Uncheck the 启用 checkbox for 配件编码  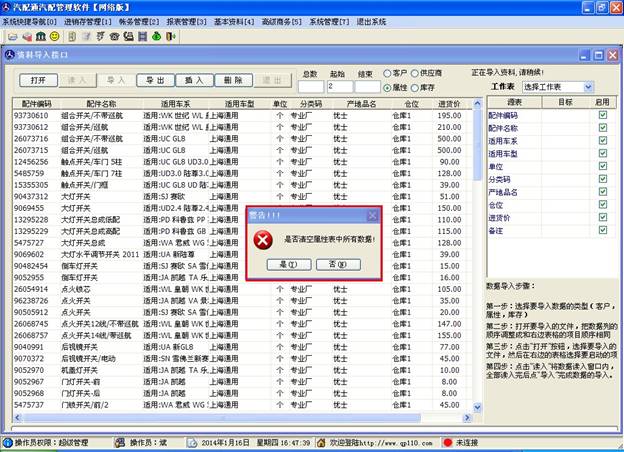pos(601,116)
